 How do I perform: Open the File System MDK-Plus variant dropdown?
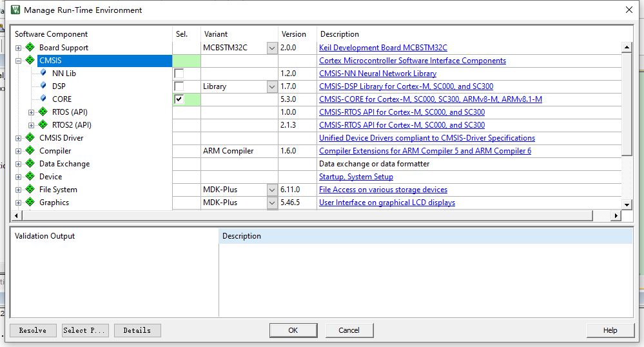click(x=272, y=190)
